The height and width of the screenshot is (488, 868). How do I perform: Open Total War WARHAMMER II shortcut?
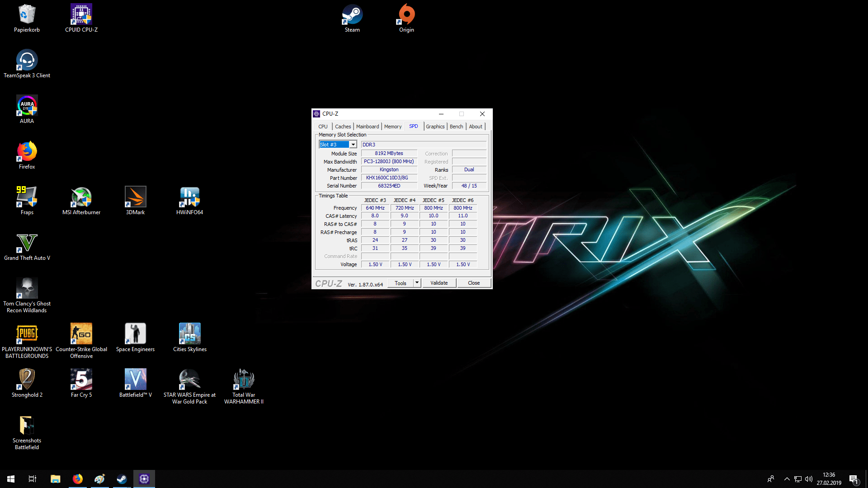coord(244,387)
